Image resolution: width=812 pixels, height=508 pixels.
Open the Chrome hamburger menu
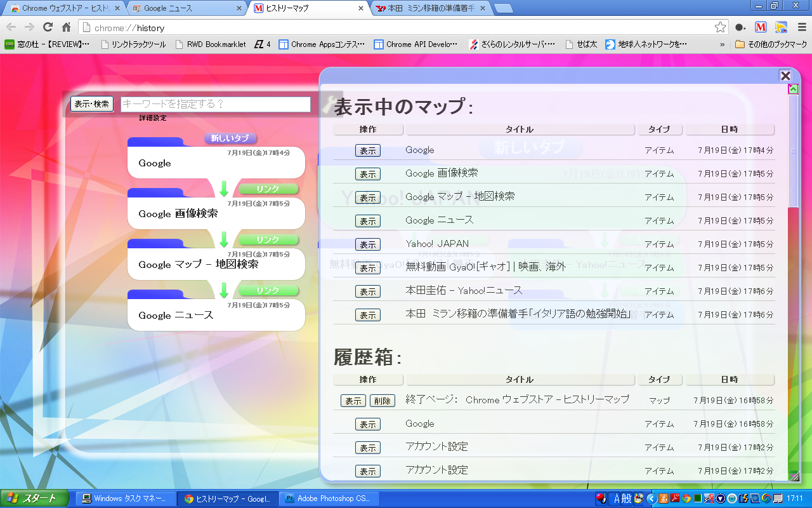point(801,27)
